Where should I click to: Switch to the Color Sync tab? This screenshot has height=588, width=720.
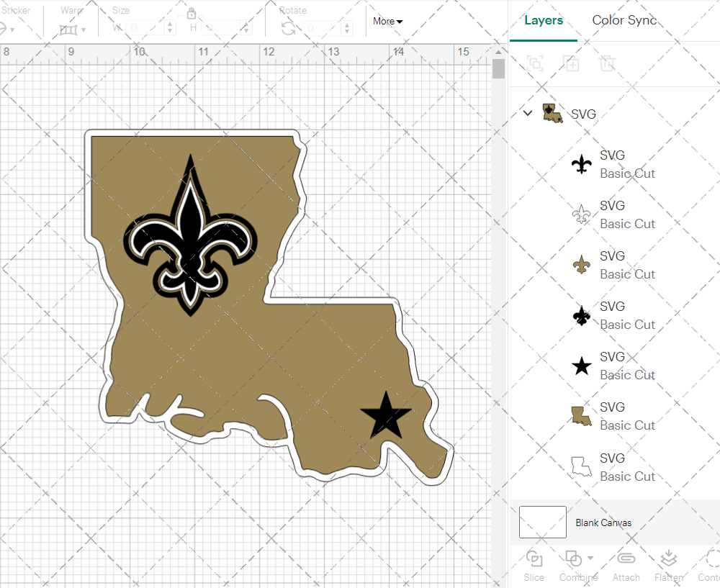coord(624,20)
